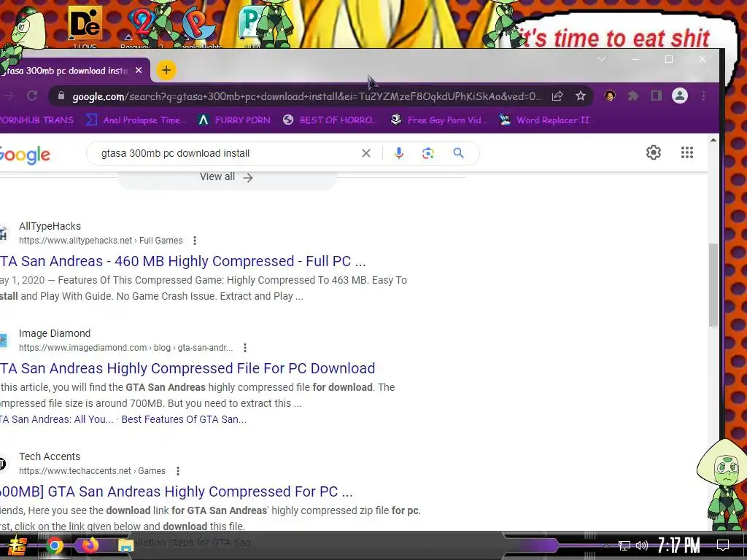Open Google quick settings gear

click(653, 152)
